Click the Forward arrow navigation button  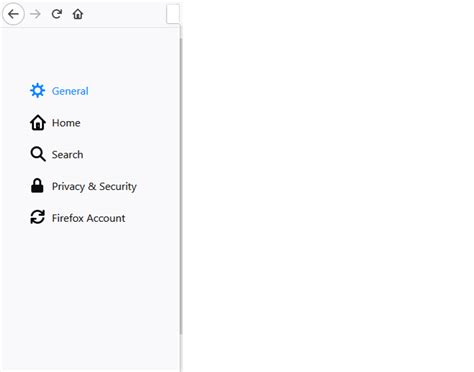pos(35,14)
